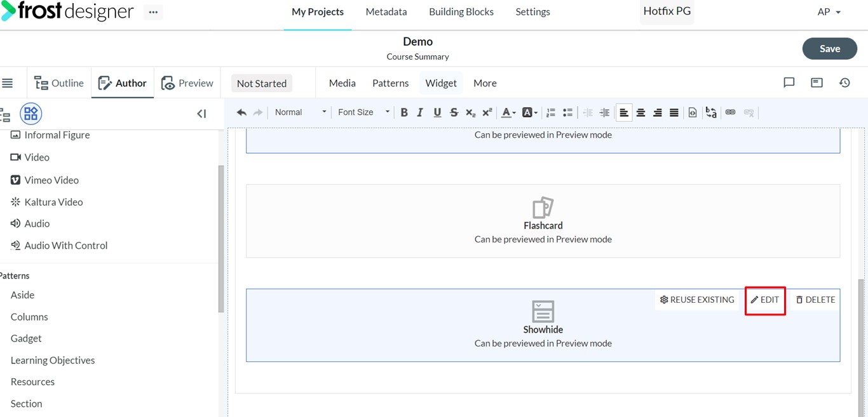The image size is (868, 417).
Task: Apply subscript formatting
Action: pyautogui.click(x=470, y=112)
